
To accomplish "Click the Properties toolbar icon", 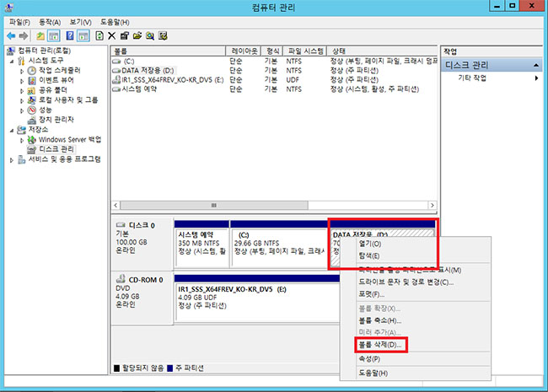I will (125, 36).
